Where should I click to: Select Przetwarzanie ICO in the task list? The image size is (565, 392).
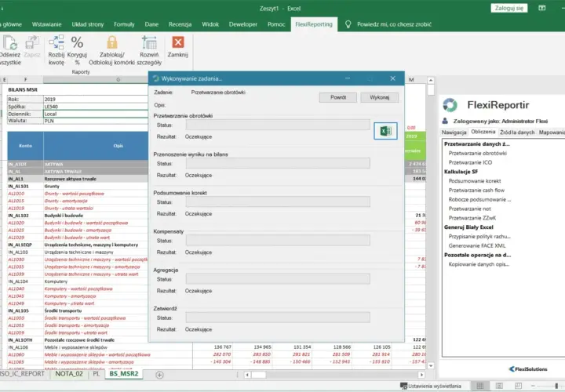click(x=470, y=162)
